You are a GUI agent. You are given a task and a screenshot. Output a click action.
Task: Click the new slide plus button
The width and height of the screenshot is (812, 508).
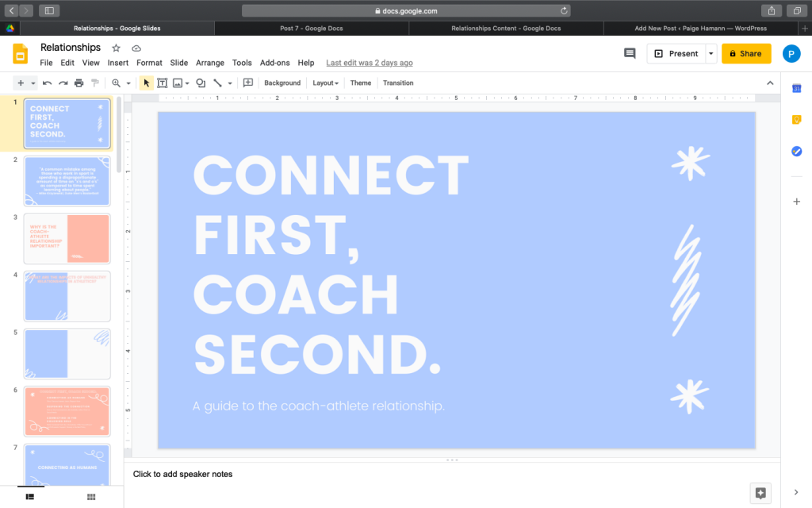pyautogui.click(x=21, y=83)
